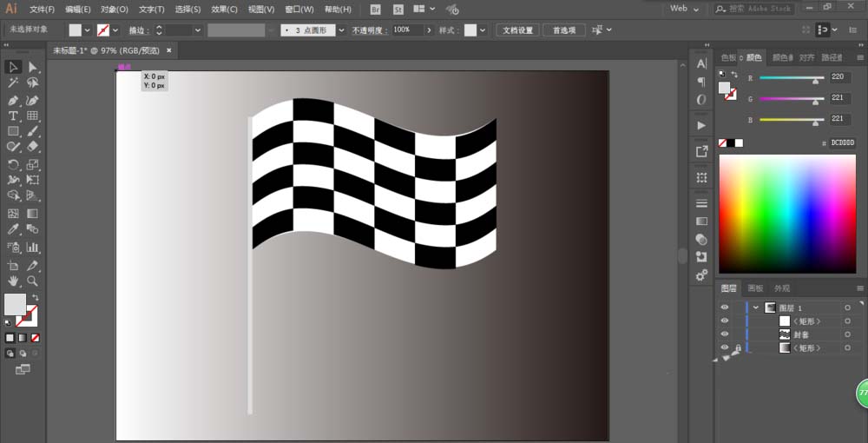Open the 对象(O) menu
Viewport: 868px width, 443px height.
pos(115,10)
